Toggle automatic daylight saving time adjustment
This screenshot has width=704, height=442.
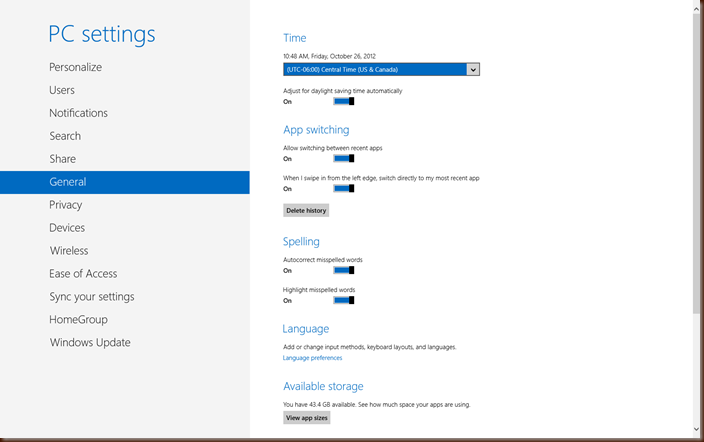point(343,102)
